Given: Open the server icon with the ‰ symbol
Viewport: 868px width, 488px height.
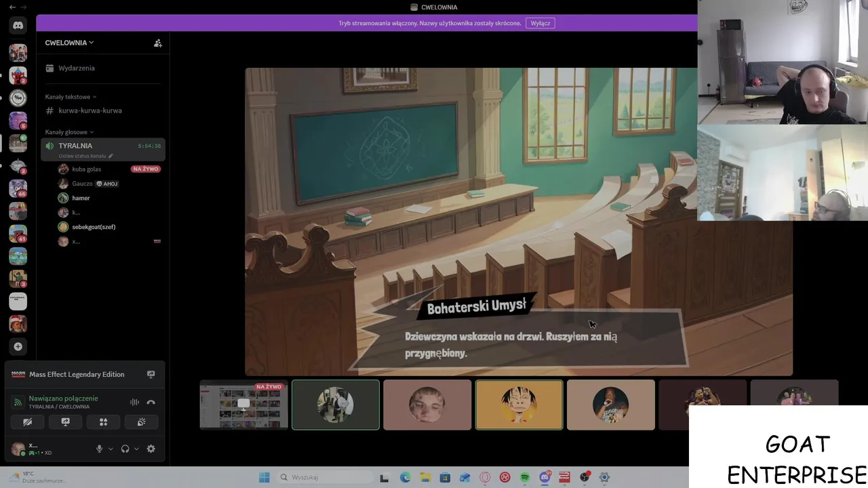Looking at the screenshot, I should pos(18,98).
